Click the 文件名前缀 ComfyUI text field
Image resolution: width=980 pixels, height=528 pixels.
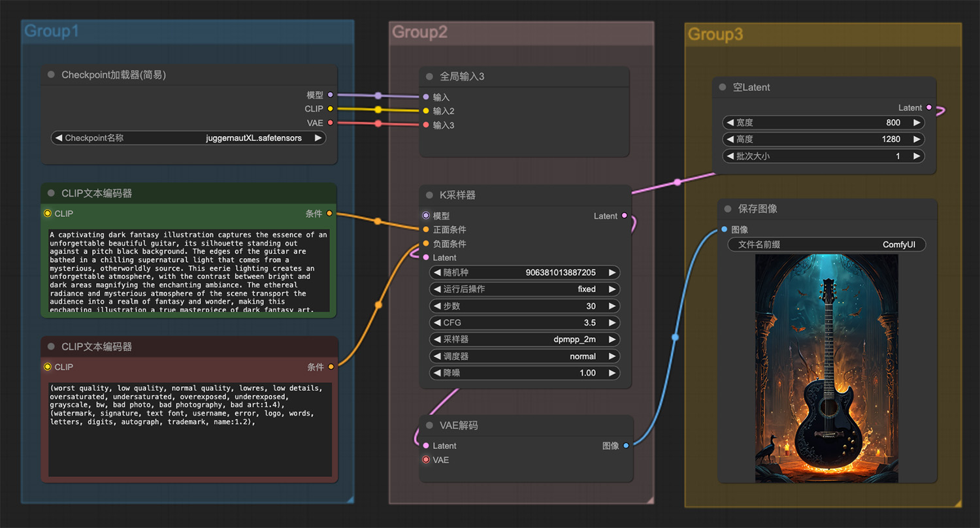(826, 244)
